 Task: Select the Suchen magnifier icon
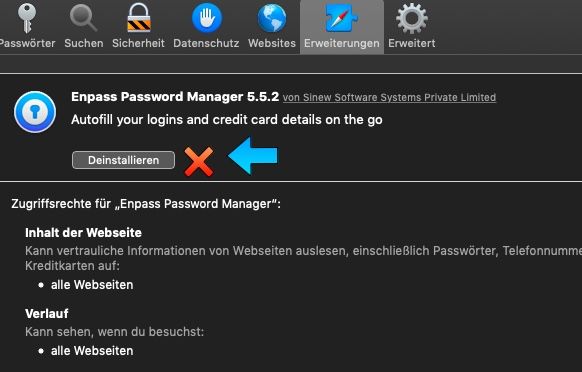click(x=83, y=18)
